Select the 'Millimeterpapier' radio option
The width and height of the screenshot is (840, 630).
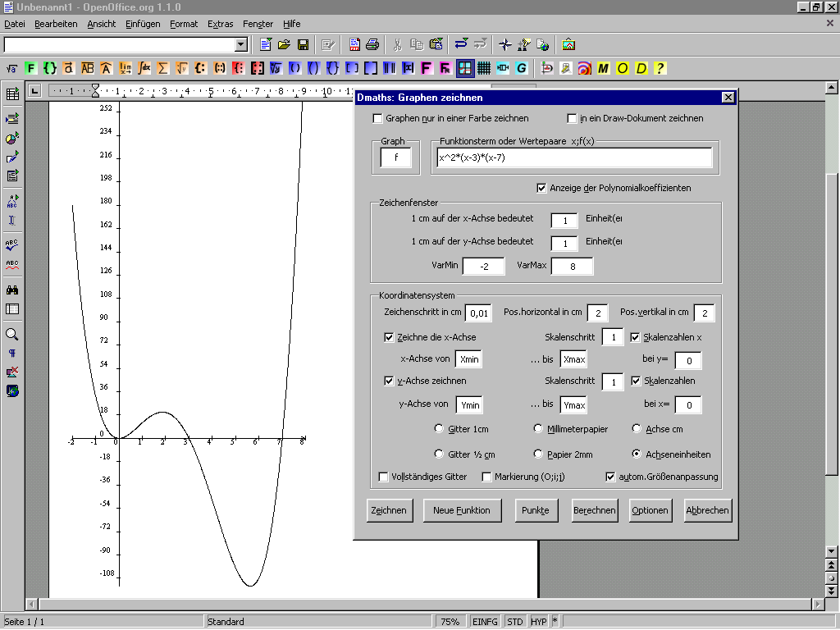point(538,429)
